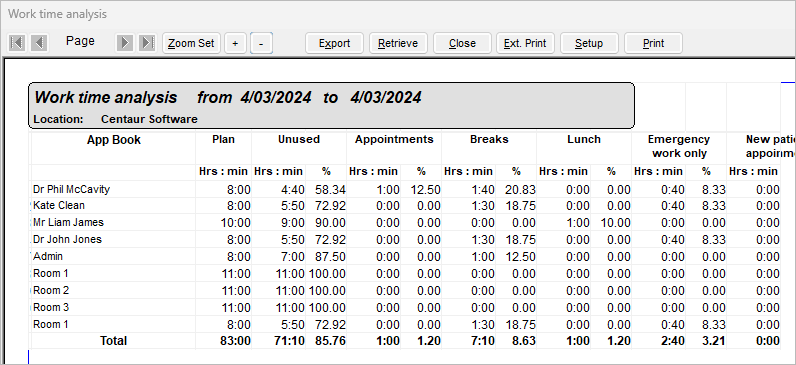Viewport: 796px width, 365px height.
Task: Click Mr Liam James unused 90.00 percent
Action: (x=330, y=223)
